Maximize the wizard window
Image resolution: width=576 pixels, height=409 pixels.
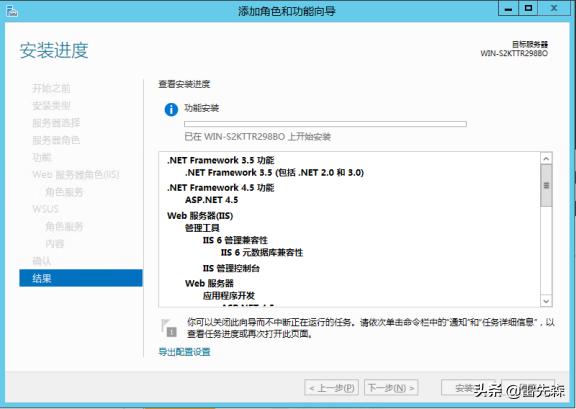pos(528,8)
